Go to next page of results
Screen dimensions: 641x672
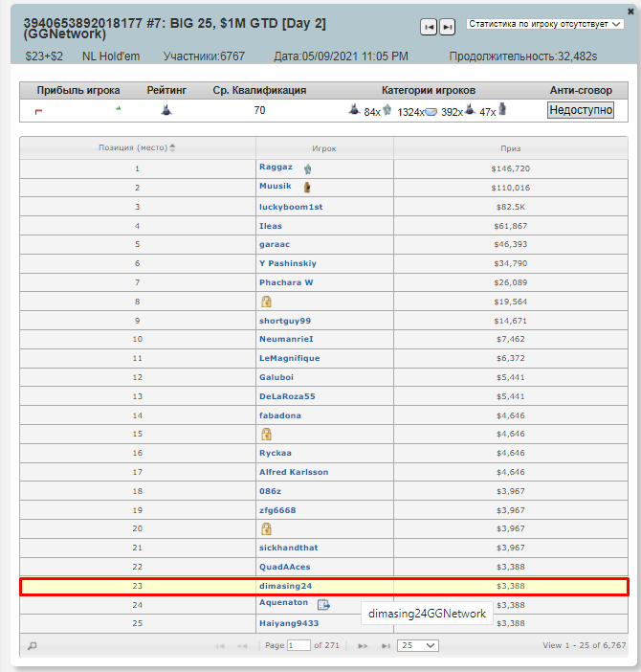click(x=363, y=646)
